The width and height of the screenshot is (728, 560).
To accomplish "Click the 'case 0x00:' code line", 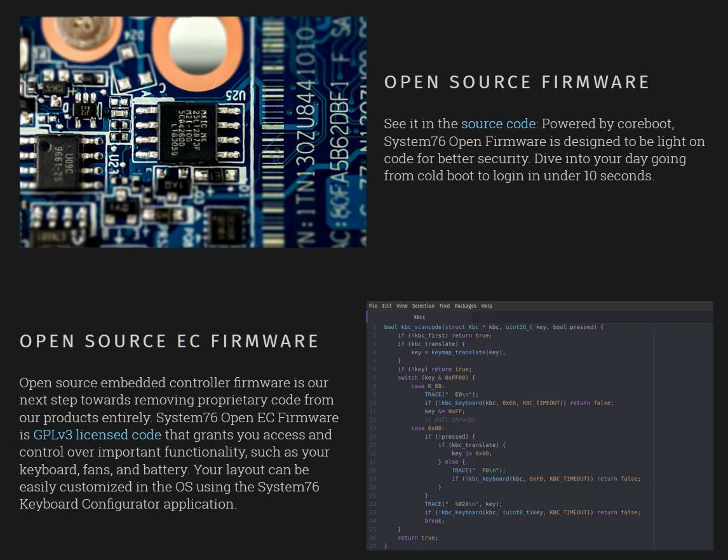I will [428, 428].
